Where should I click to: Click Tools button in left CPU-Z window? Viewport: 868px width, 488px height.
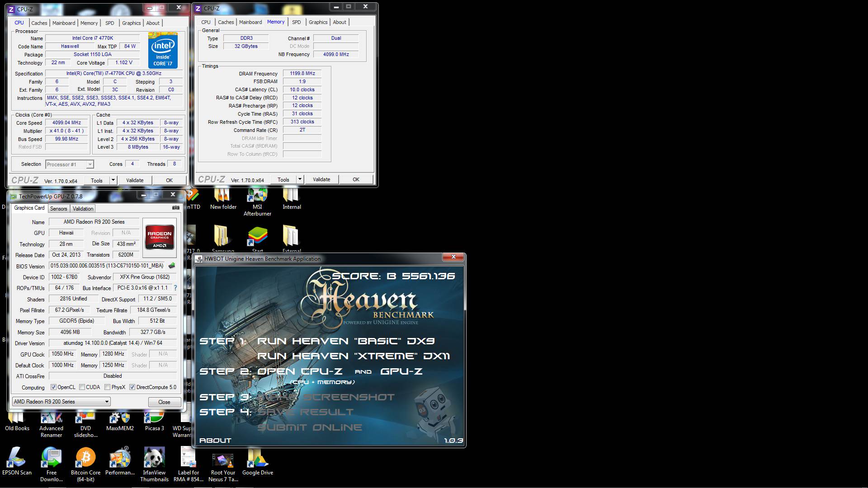coord(97,180)
